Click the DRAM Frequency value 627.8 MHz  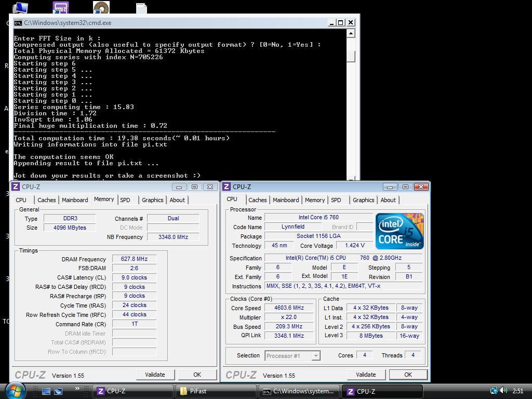(135, 259)
